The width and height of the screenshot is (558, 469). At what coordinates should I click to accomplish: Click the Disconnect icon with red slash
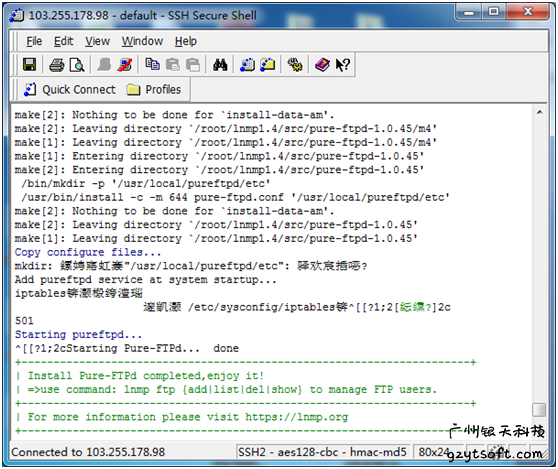click(125, 65)
